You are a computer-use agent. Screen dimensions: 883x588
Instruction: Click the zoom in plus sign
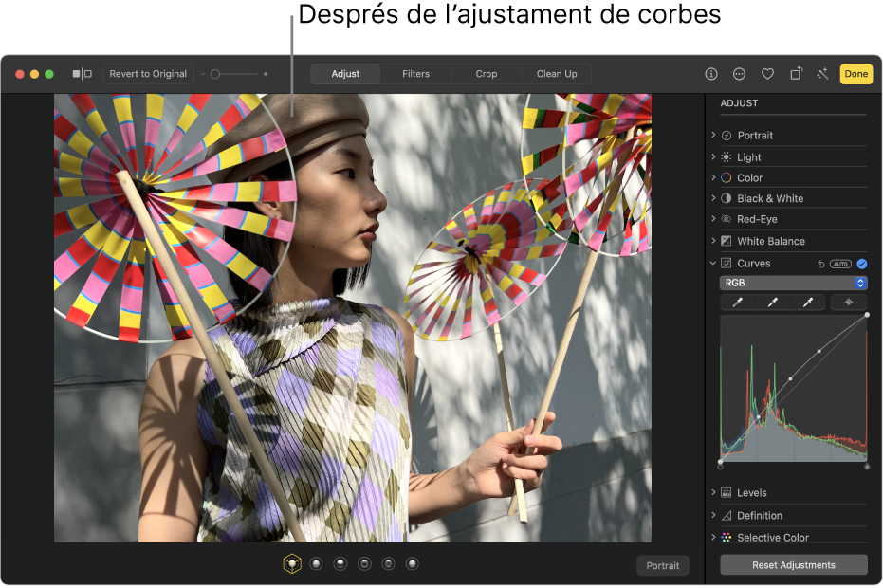(266, 74)
